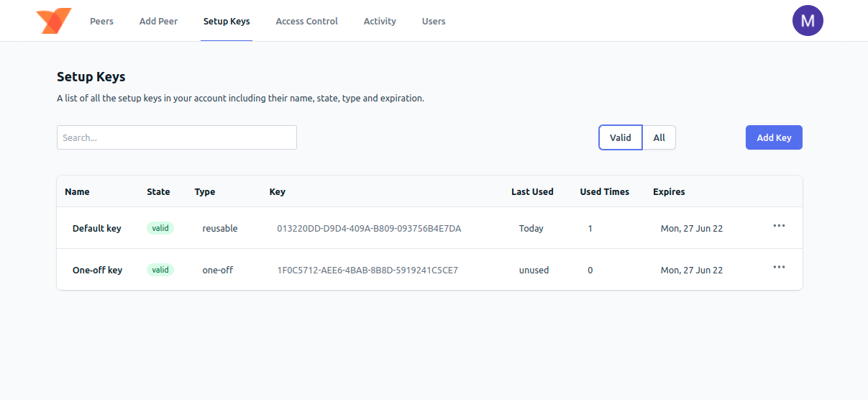Open the Add Peer tab
Viewport: 868px width, 400px height.
(x=158, y=21)
